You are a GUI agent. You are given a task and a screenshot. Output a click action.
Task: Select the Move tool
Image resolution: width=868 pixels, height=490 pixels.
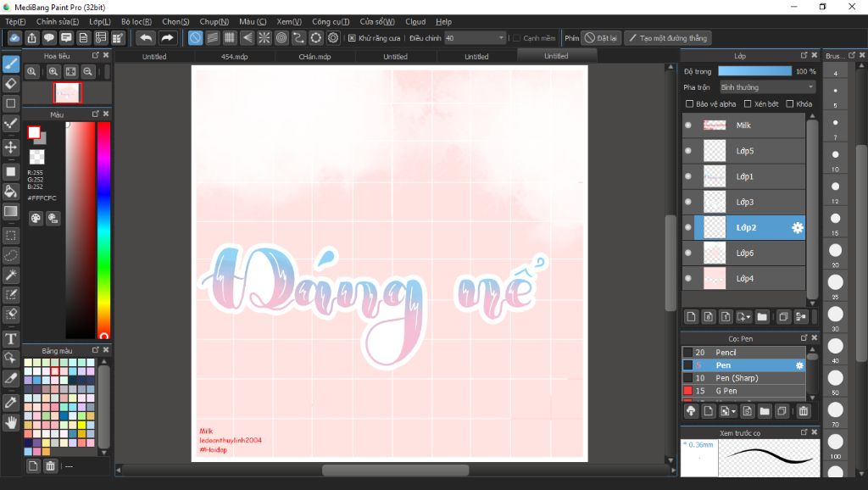(11, 148)
